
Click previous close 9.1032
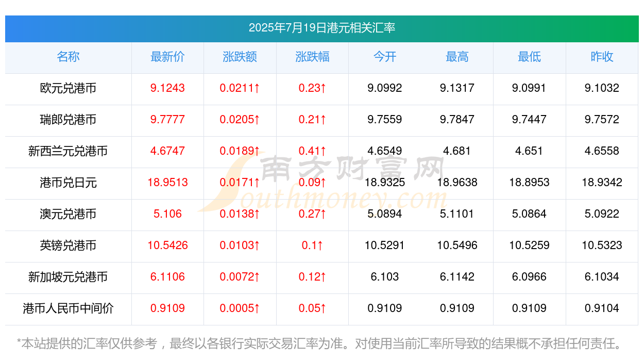(x=602, y=88)
